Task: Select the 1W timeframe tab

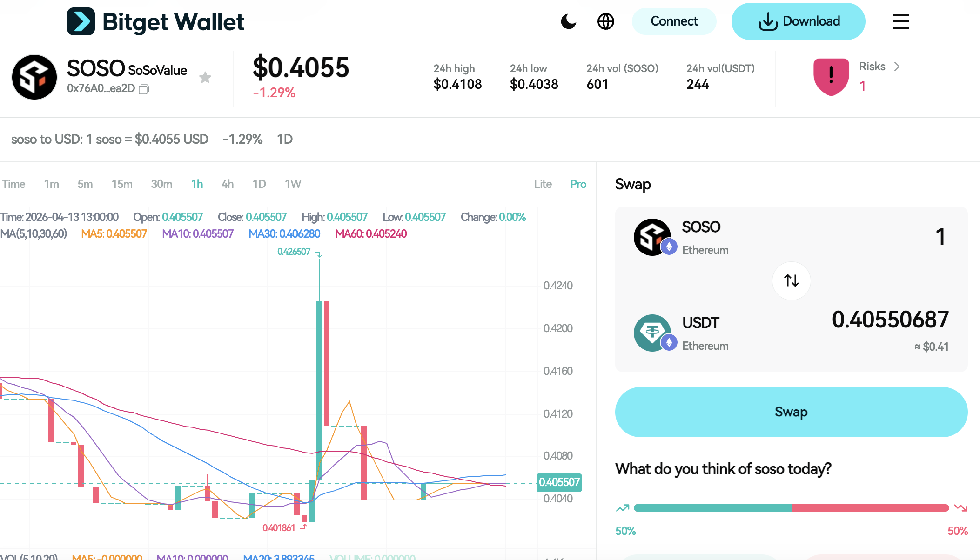Action: tap(293, 184)
